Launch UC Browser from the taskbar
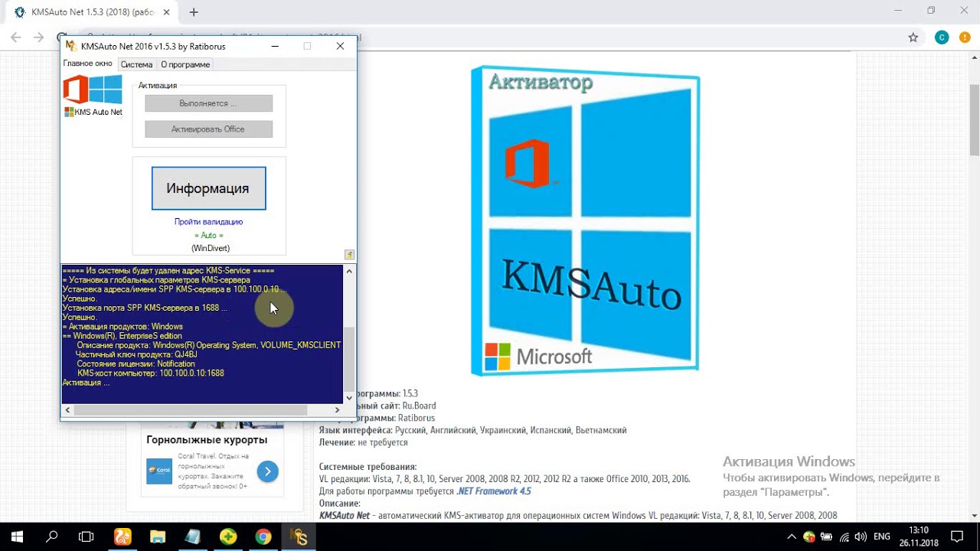 (122, 536)
